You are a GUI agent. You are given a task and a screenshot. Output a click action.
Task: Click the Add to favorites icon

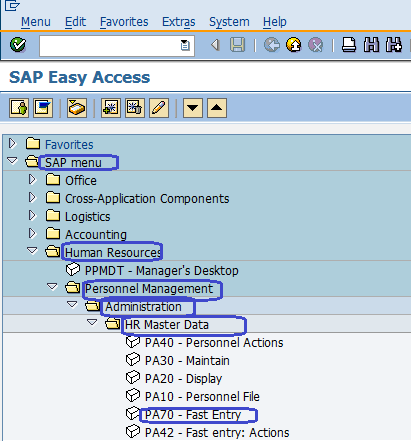[x=111, y=108]
